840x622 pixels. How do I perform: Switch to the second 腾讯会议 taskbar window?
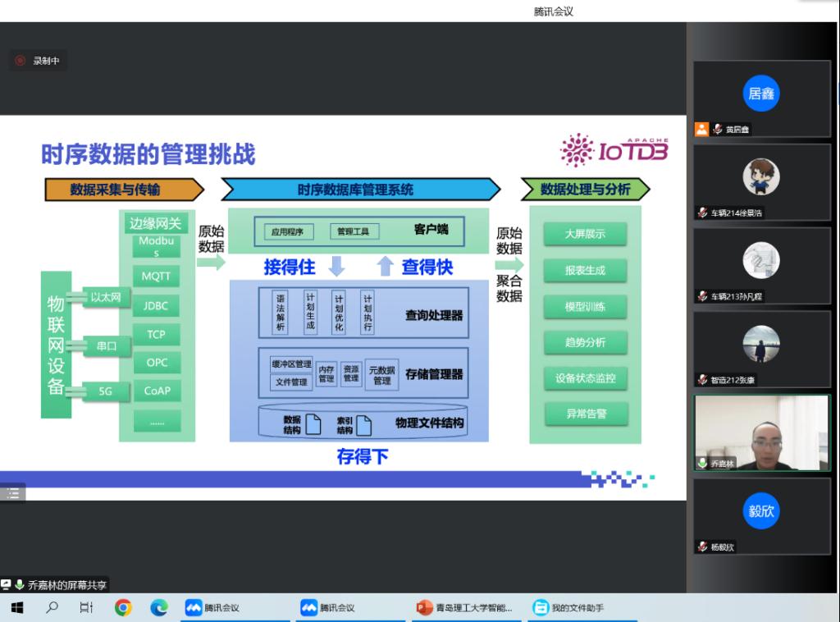pyautogui.click(x=329, y=607)
